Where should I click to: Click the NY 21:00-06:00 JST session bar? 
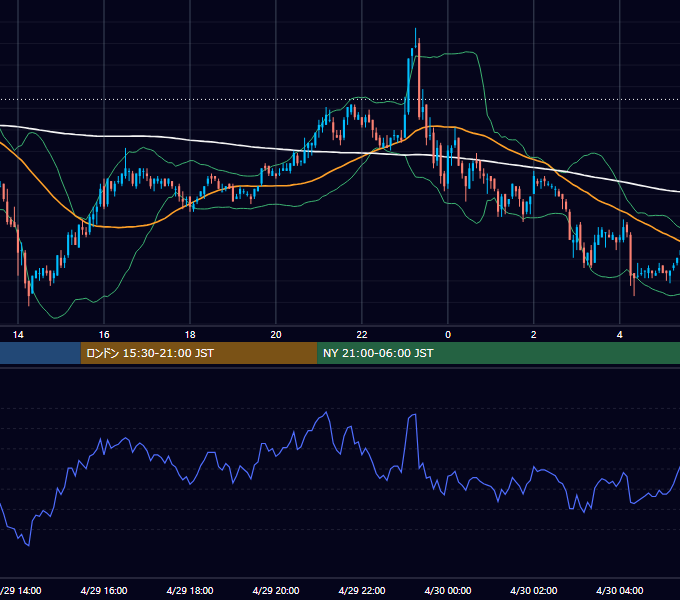tap(498, 353)
